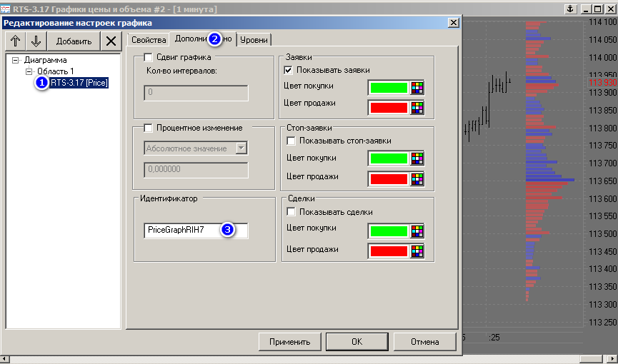The height and width of the screenshot is (364, 618).
Task: Open color palette for orders sell color
Action: [418, 108]
